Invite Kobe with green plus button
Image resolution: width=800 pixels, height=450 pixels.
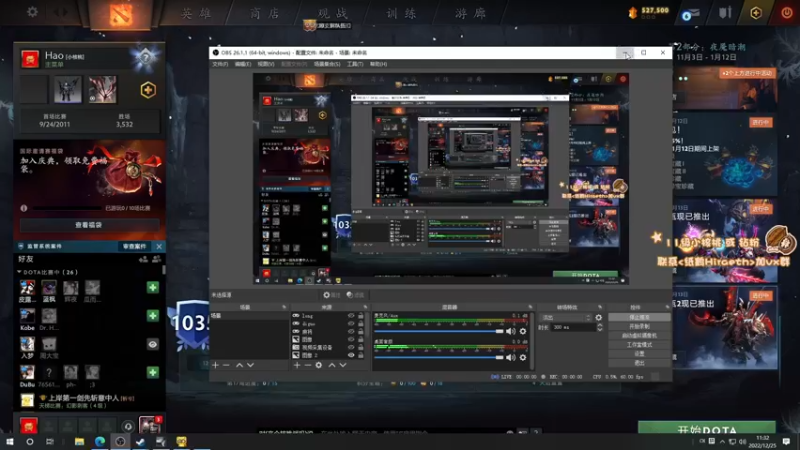coord(153,316)
